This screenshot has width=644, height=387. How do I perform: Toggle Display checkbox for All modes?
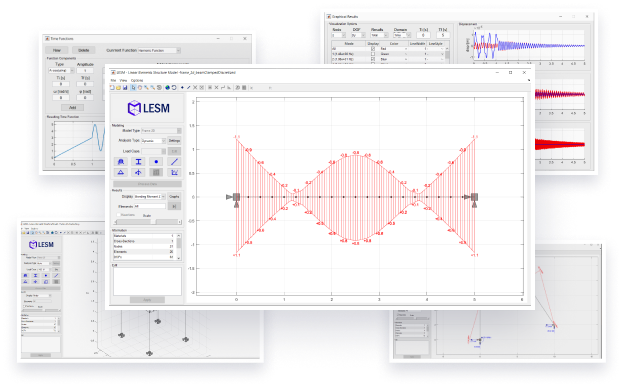373,49
